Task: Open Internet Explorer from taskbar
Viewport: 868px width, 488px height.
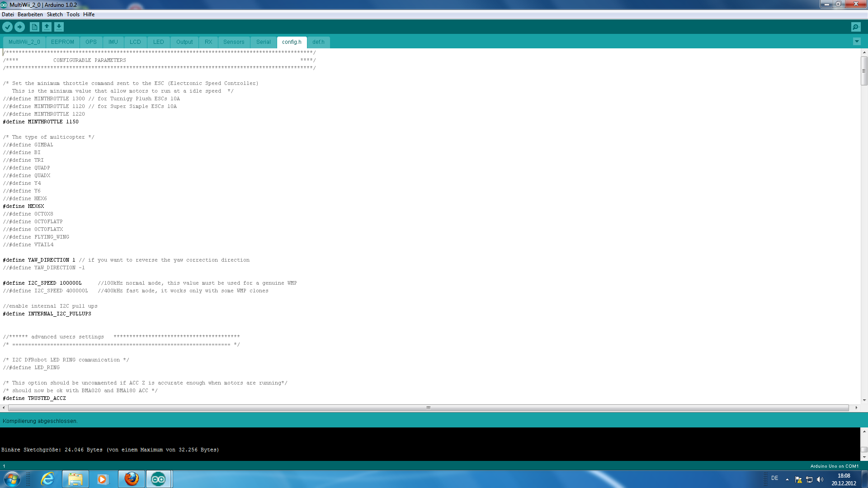Action: click(x=47, y=479)
